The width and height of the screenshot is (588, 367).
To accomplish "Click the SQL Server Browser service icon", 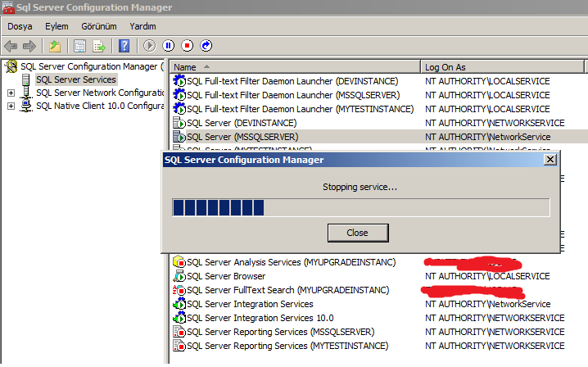I will 179,276.
